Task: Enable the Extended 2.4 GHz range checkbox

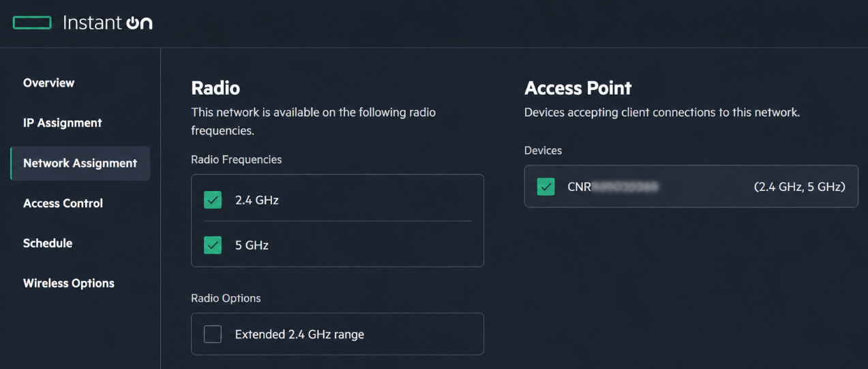Action: click(x=213, y=334)
